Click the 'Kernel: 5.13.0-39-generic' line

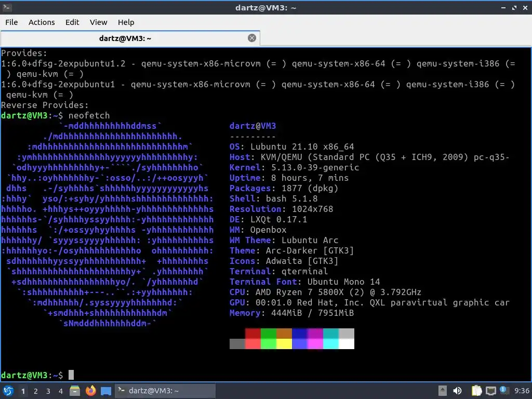pyautogui.click(x=294, y=168)
